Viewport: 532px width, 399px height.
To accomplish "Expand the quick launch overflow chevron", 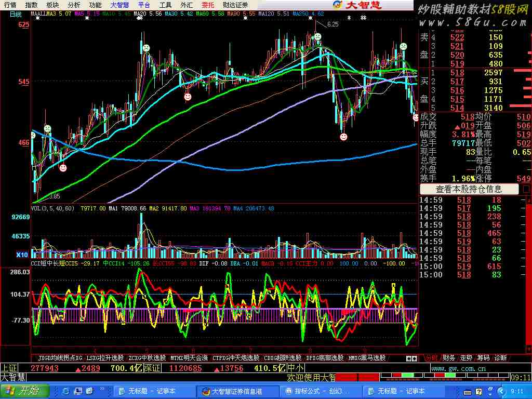I will click(102, 389).
